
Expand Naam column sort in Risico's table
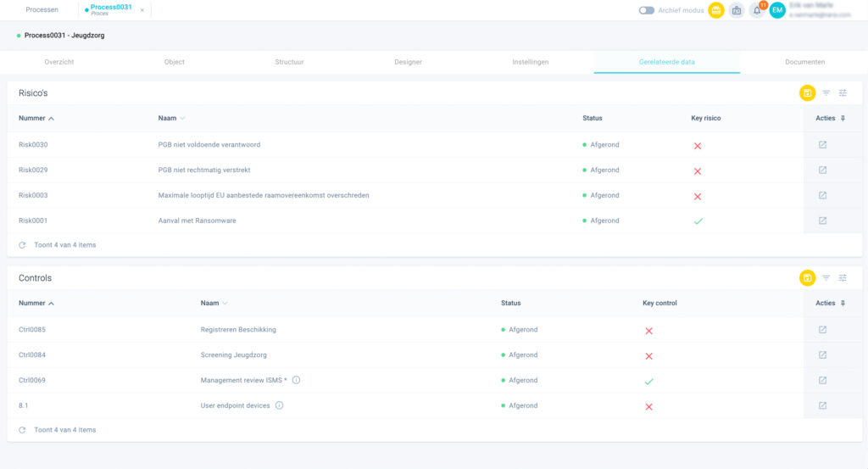[182, 118]
